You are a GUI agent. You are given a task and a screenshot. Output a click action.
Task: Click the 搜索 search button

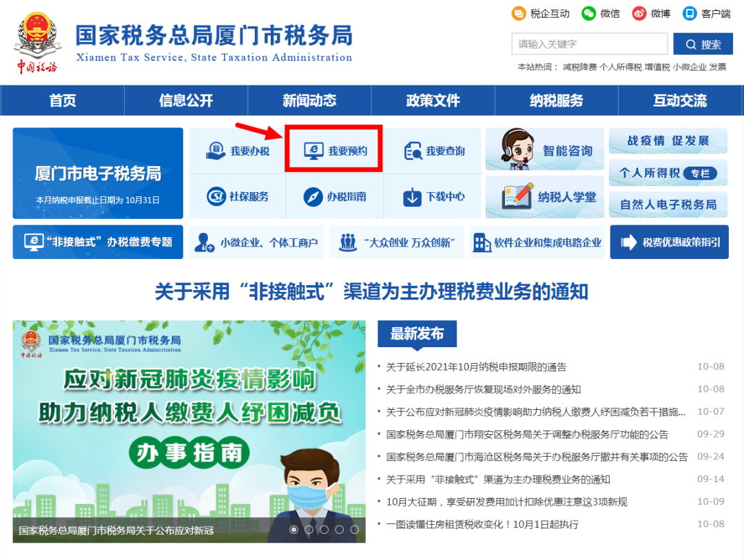[703, 44]
